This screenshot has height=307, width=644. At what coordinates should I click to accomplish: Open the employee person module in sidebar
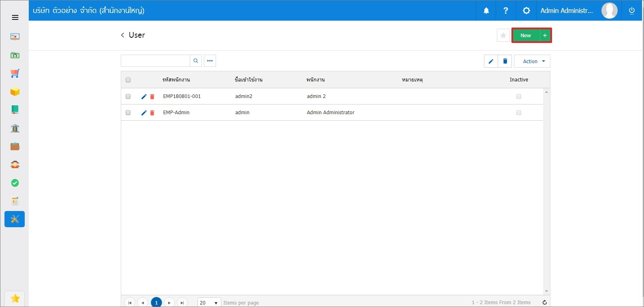click(15, 164)
